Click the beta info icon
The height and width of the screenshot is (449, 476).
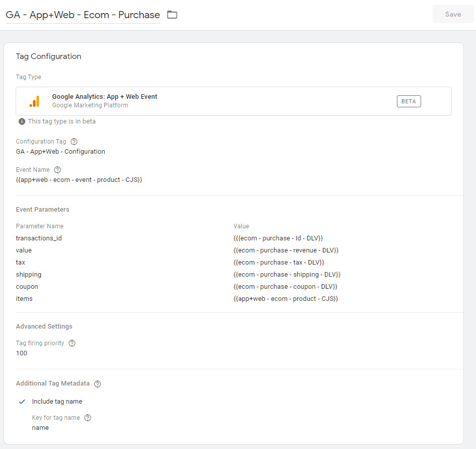tap(22, 121)
